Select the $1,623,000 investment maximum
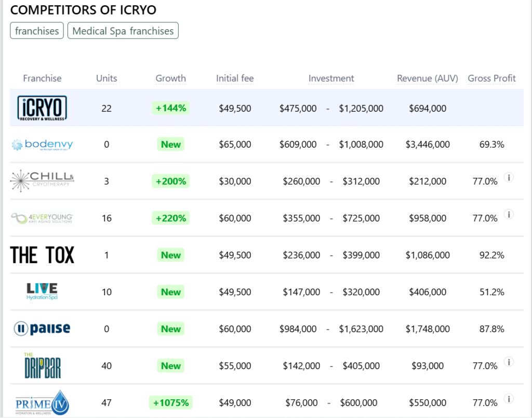 (x=361, y=329)
